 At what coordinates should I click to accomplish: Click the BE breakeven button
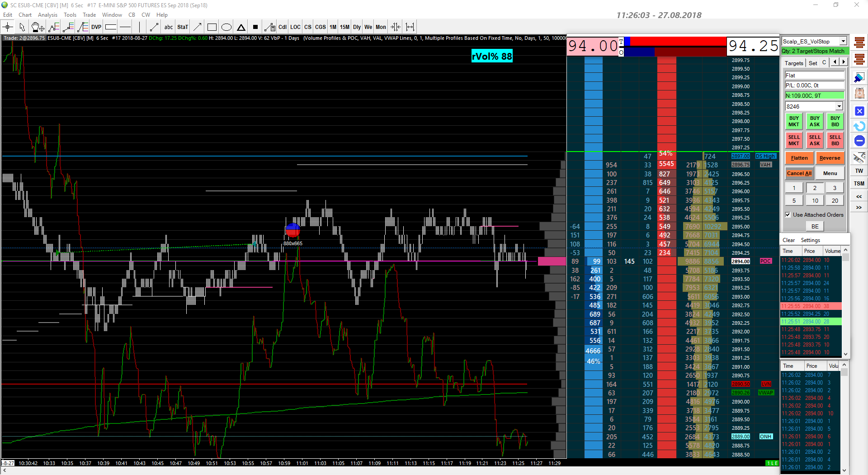click(815, 226)
